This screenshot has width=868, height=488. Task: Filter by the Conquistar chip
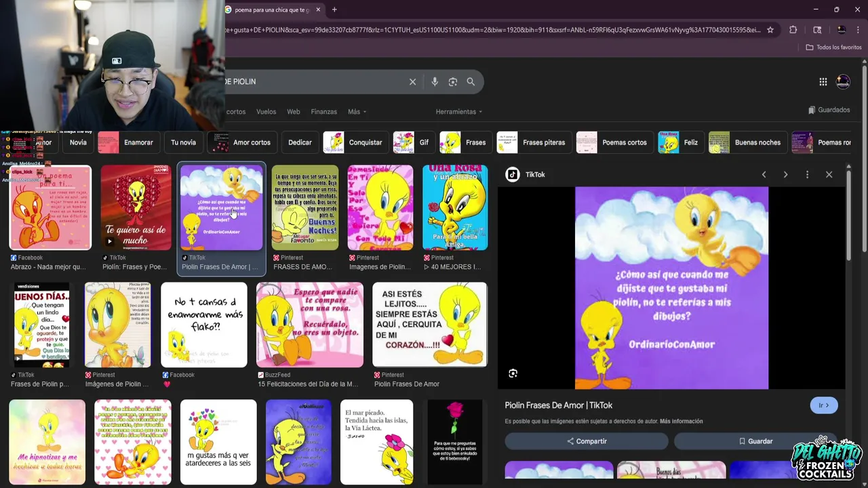coord(355,142)
